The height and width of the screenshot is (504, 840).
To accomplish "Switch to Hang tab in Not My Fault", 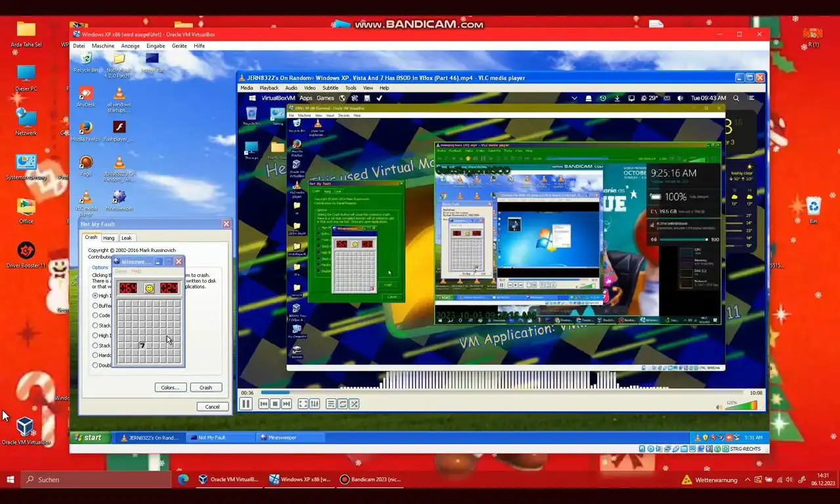I will point(109,238).
